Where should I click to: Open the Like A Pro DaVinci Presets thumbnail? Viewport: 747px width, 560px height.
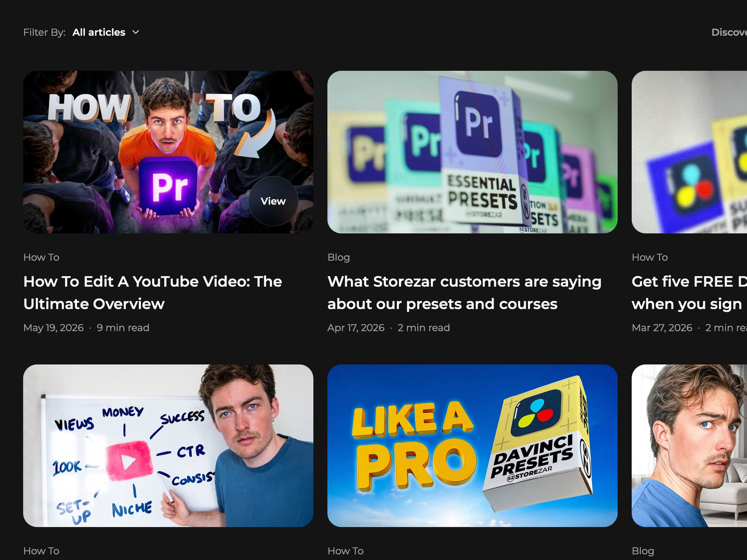(472, 446)
